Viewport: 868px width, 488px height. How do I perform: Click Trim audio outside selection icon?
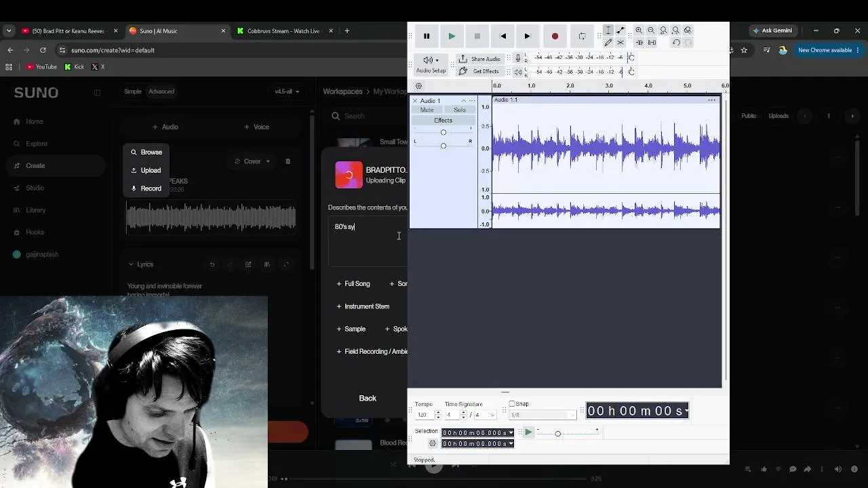pos(639,43)
